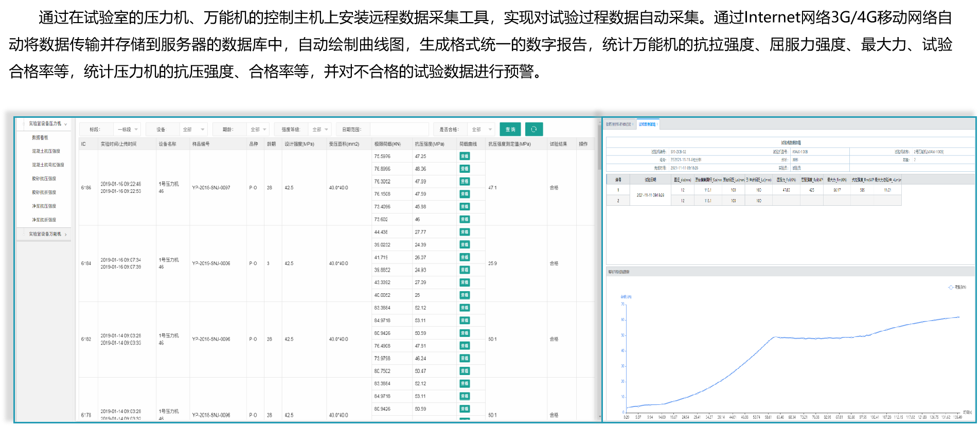
Task: Open the 强度等级 filter dropdown
Action: tap(320, 130)
